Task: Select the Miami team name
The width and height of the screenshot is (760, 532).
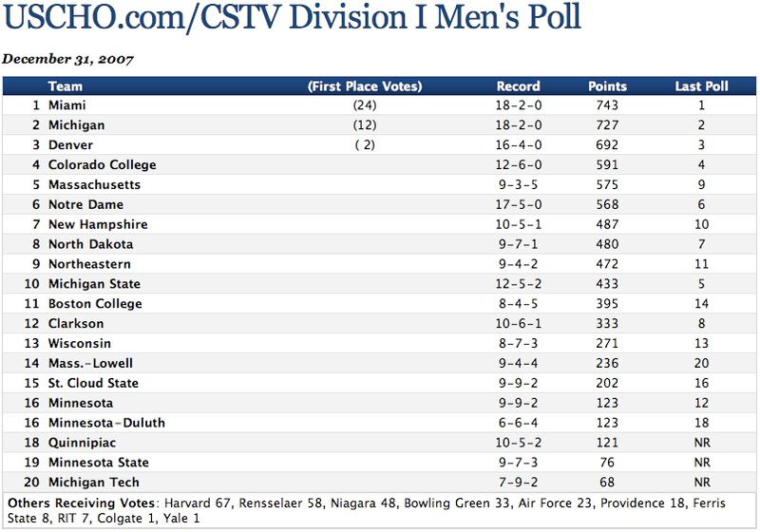Action: pos(66,105)
